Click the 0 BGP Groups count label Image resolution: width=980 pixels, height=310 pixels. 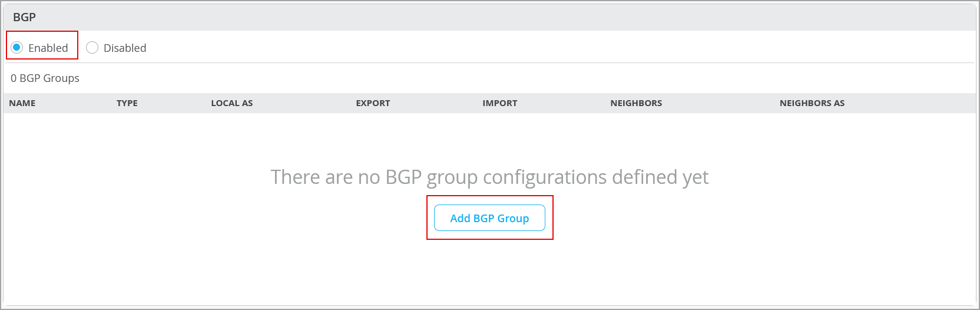pos(45,78)
